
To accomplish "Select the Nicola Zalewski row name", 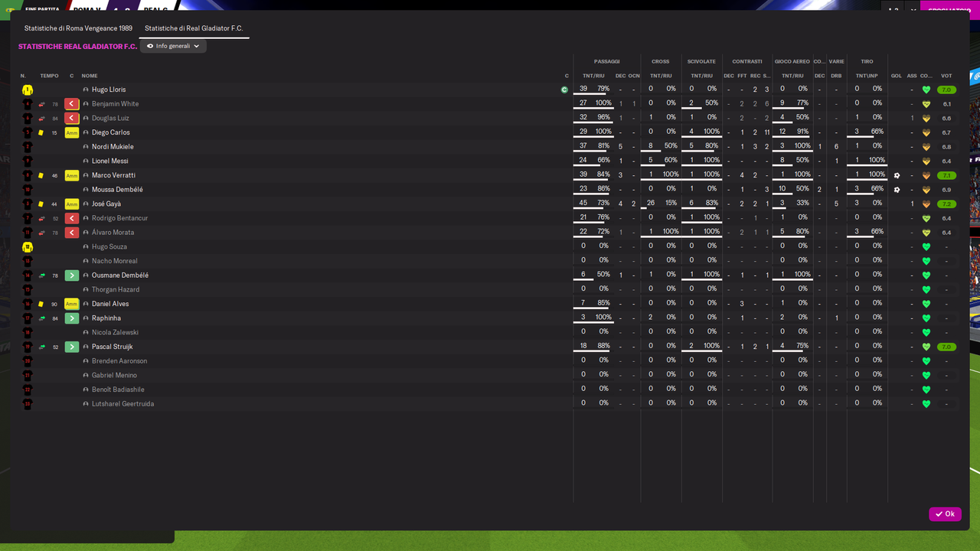I will (x=115, y=333).
